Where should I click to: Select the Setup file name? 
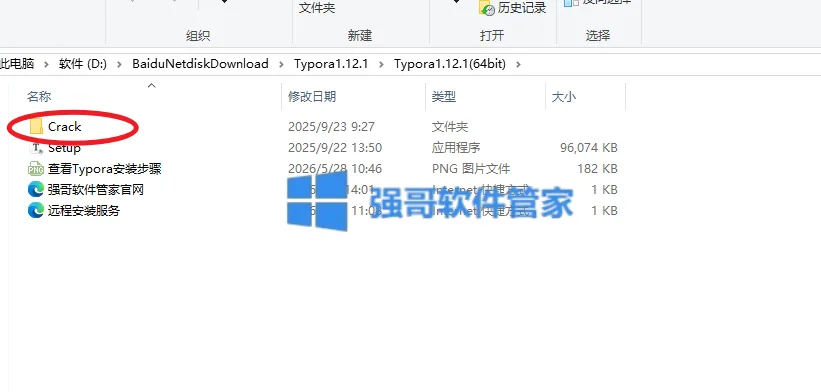tap(64, 148)
